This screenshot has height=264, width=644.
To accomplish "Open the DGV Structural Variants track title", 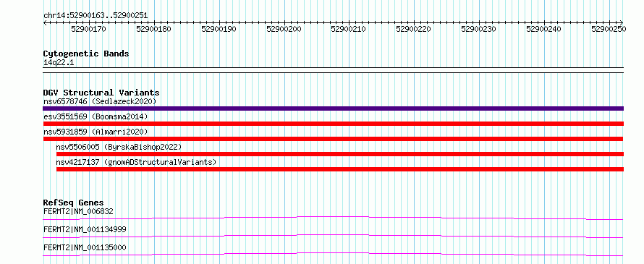I will click(x=101, y=93).
